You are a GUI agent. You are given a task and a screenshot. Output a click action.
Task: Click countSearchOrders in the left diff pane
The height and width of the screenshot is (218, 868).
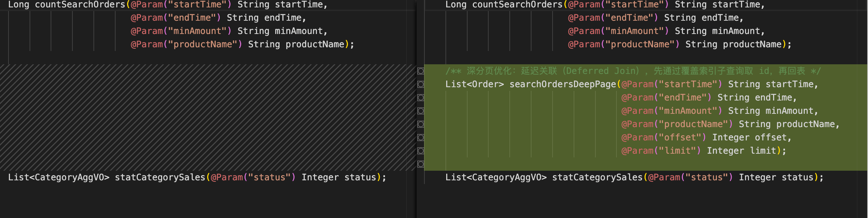click(80, 5)
